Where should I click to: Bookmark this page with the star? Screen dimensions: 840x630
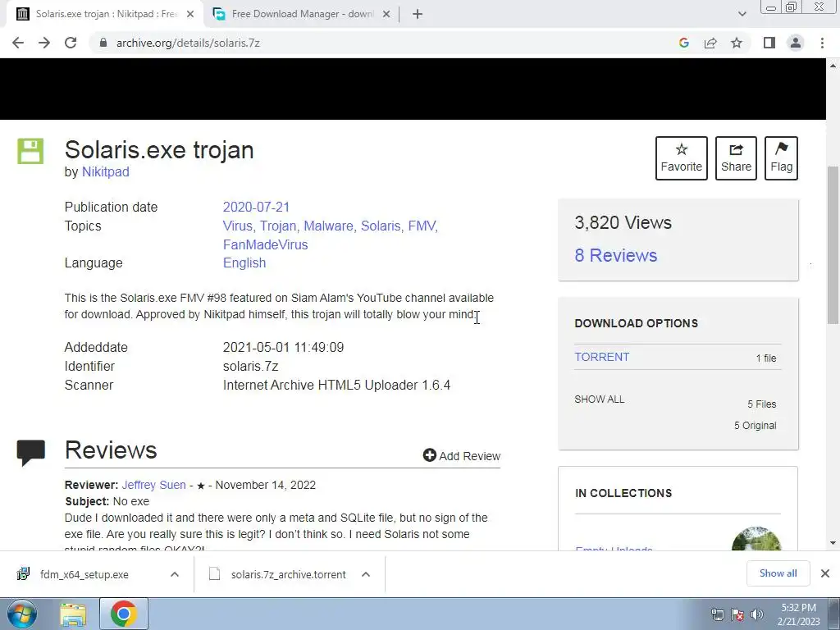(x=737, y=43)
